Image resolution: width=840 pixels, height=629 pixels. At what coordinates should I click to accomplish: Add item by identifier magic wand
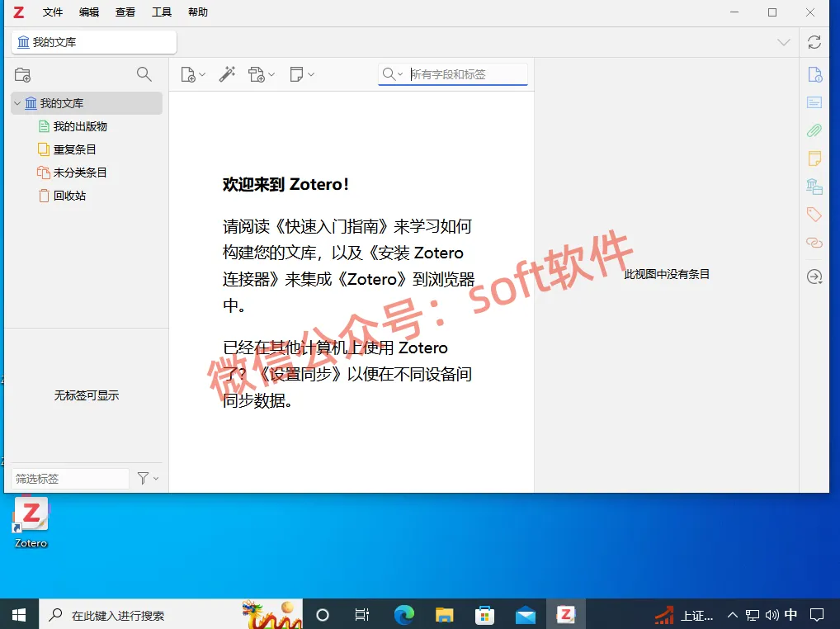click(x=227, y=74)
